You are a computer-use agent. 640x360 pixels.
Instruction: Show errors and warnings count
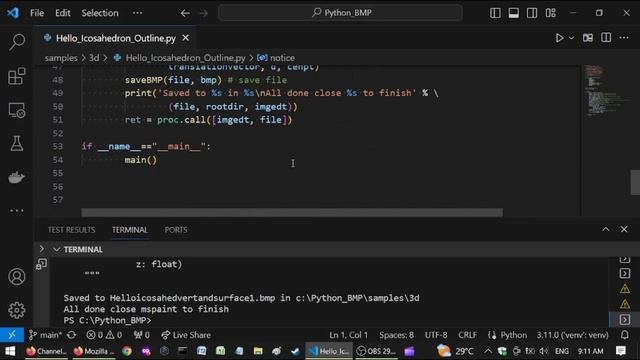[104, 335]
